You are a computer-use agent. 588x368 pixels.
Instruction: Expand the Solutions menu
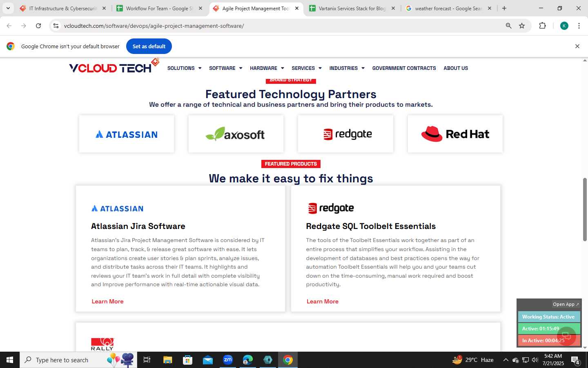tap(184, 68)
